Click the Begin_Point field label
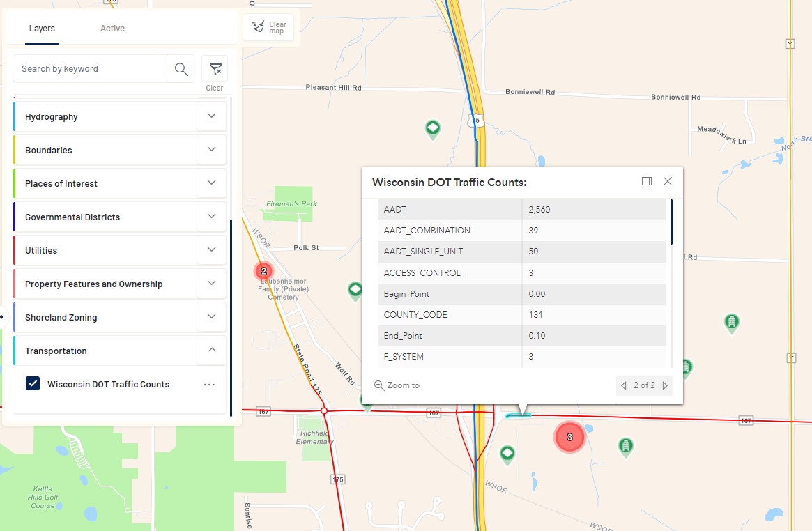 (406, 294)
